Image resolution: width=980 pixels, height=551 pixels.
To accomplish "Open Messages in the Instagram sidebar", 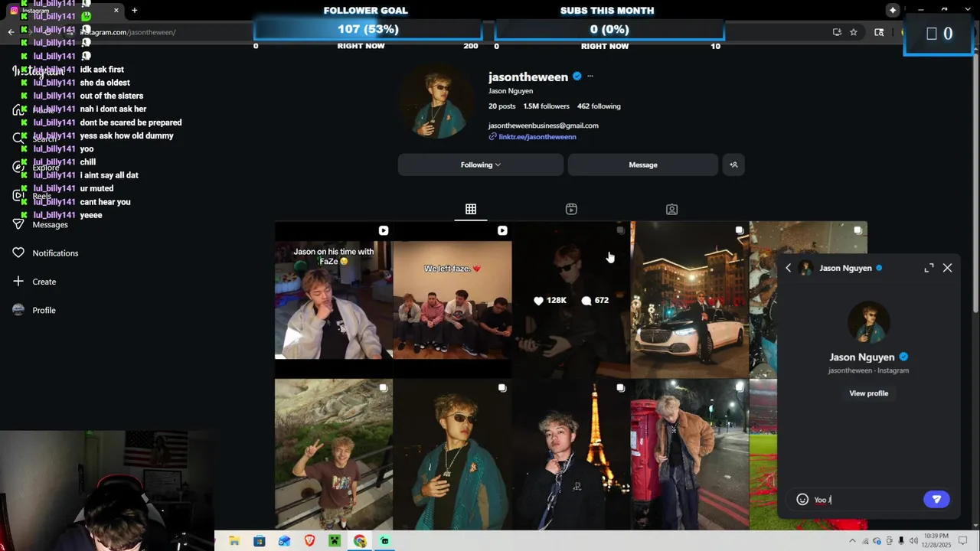I will 50,224.
